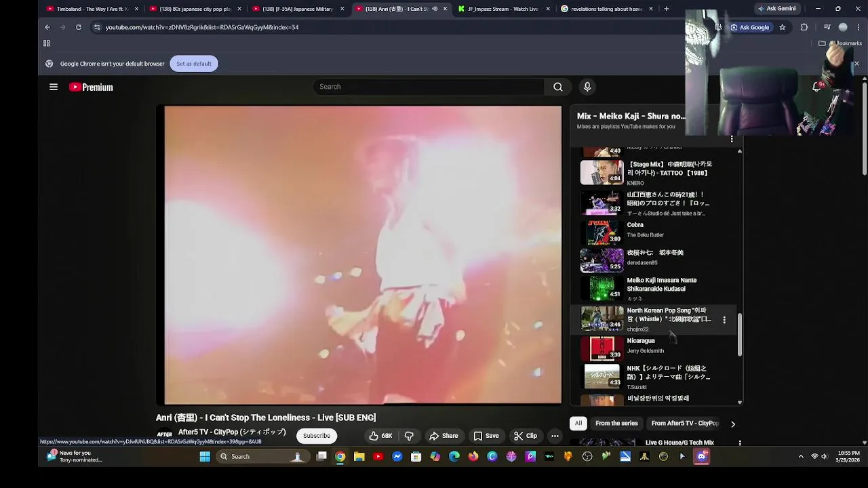
Task: Play the Stage Mix TATTOO 1988 thumbnail
Action: [x=602, y=172]
